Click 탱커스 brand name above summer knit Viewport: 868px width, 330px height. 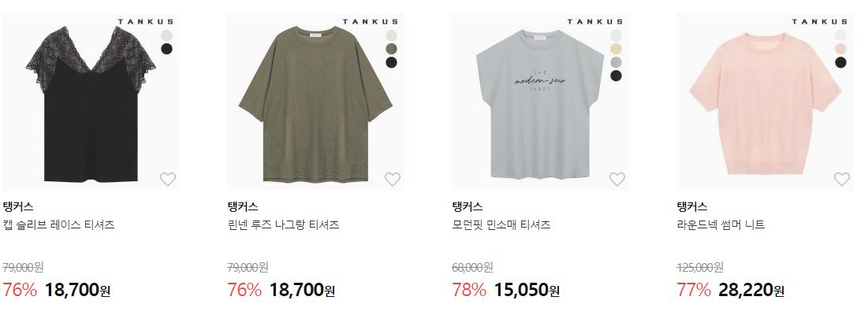click(x=692, y=206)
